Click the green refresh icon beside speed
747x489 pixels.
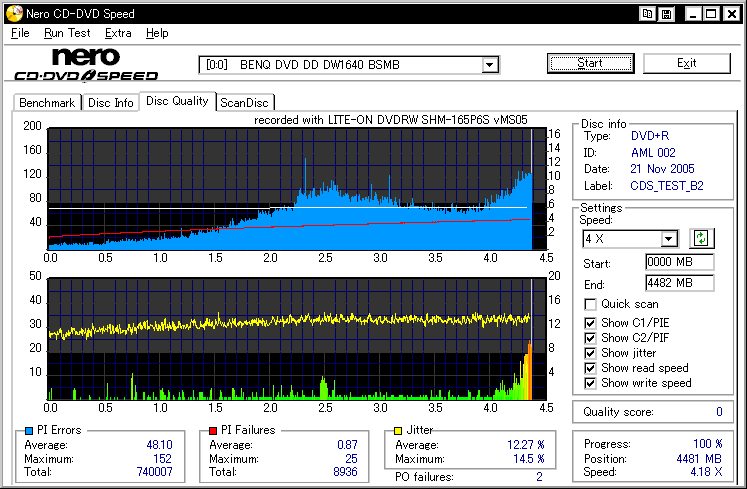(701, 238)
